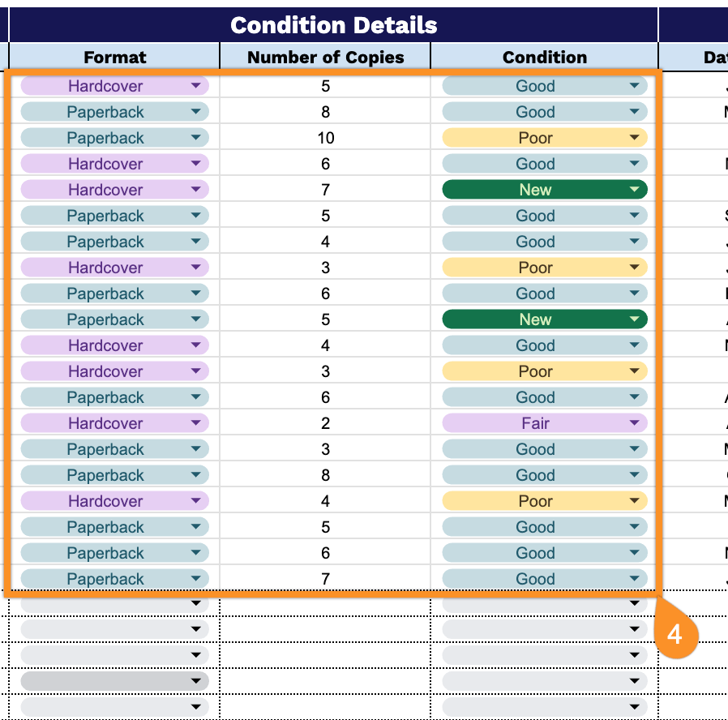
Task: Click the Format column header
Action: pyautogui.click(x=114, y=57)
